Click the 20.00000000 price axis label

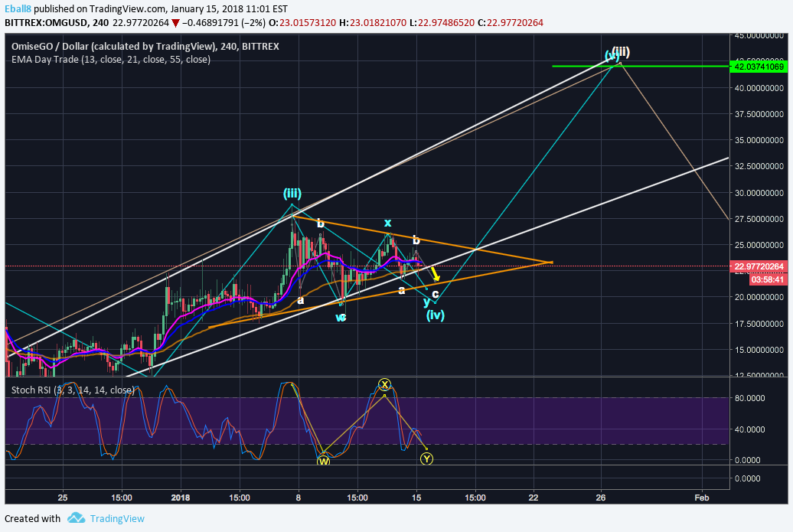pos(759,297)
